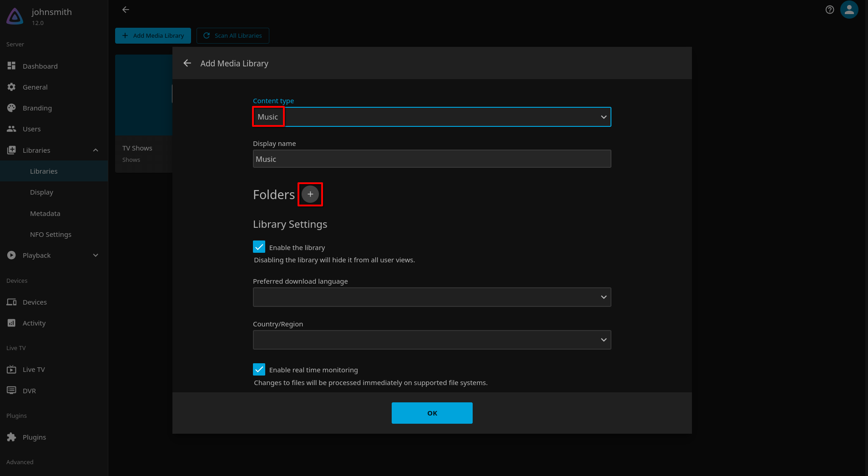Click the General gear icon
Image resolution: width=868 pixels, height=476 pixels.
click(12, 87)
